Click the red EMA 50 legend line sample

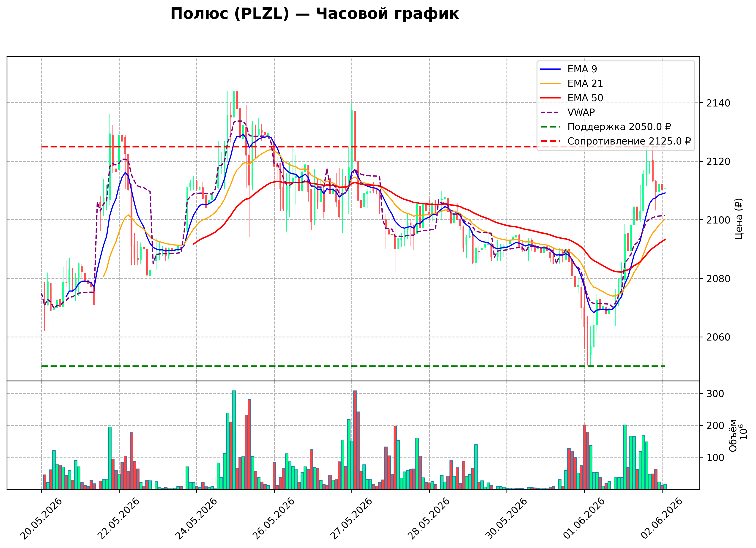550,98
